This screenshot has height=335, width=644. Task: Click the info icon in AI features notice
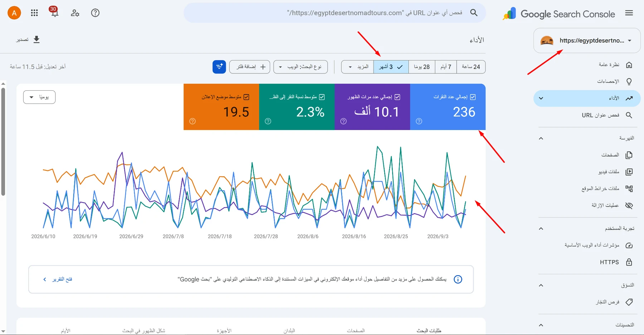[458, 279]
